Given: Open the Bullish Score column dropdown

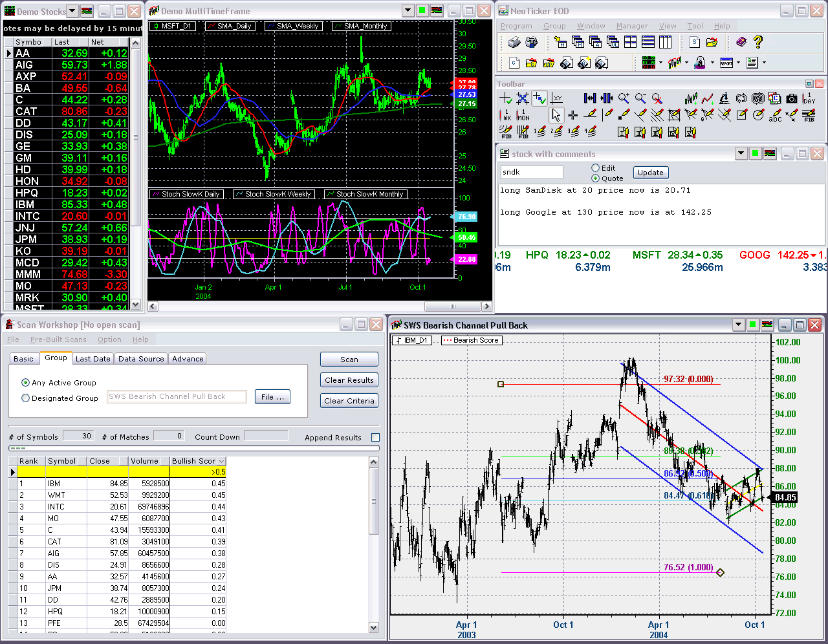Looking at the screenshot, I should tap(222, 461).
